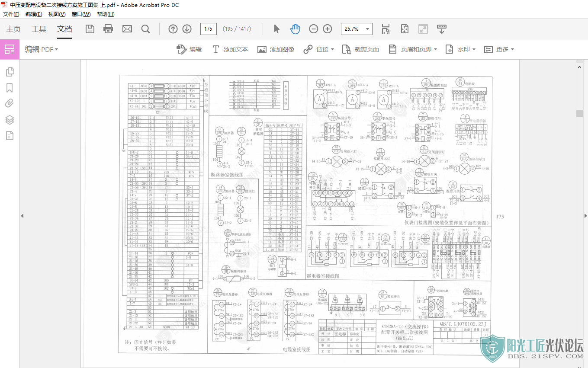Expand the left navigation pane arrow

coord(22,216)
